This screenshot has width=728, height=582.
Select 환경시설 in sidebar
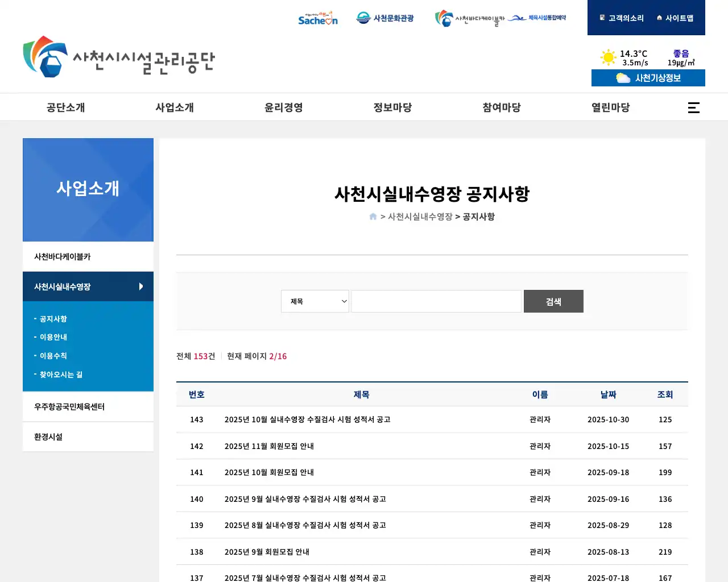88,437
